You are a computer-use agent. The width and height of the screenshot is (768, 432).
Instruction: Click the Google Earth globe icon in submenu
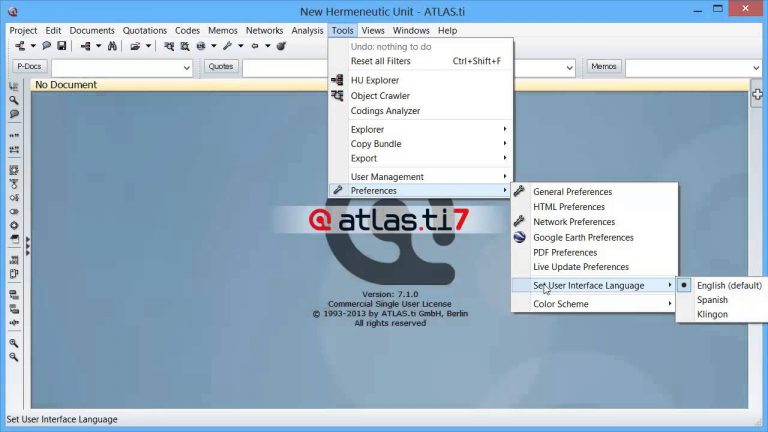point(520,237)
